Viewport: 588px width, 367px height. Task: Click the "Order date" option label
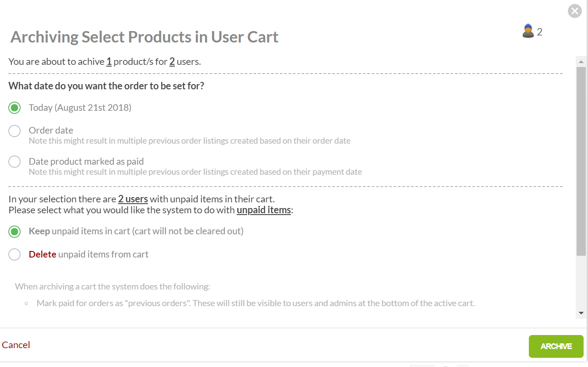tap(51, 131)
